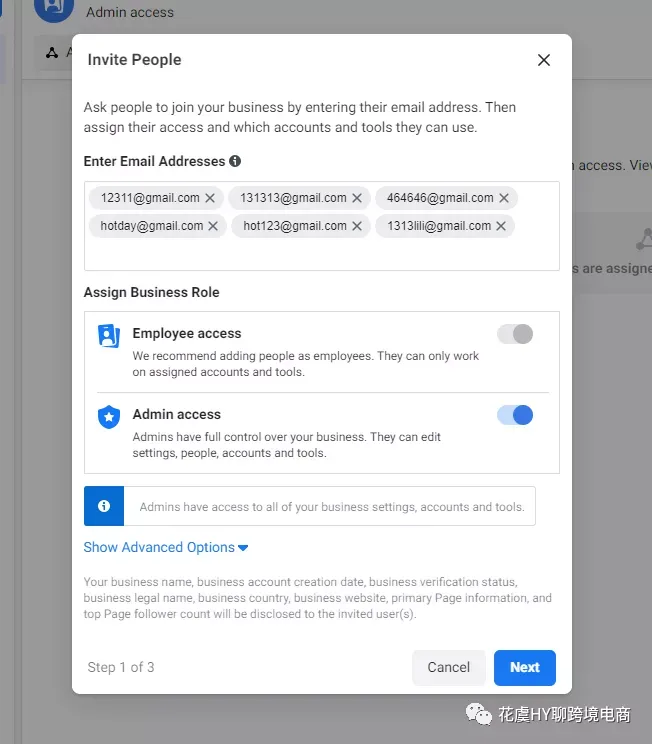Click the business disclosure notice text
This screenshot has width=652, height=744.
tap(317, 598)
